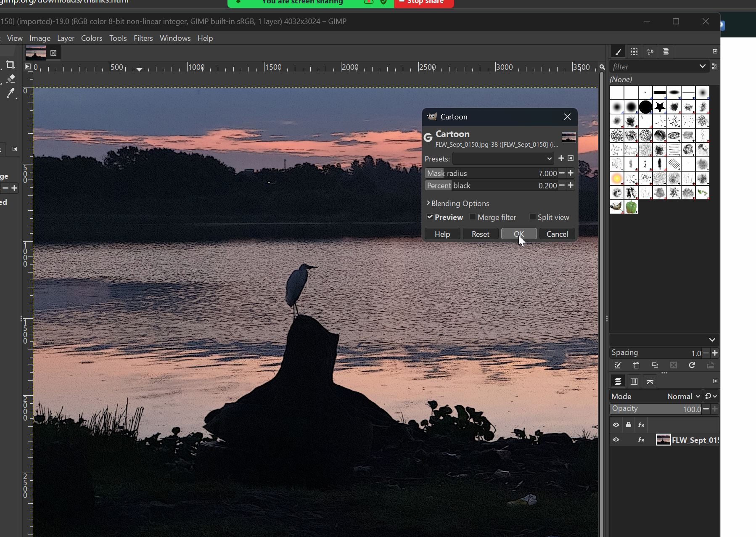756x537 pixels.
Task: Open the Cartoon presets management menu
Action: [x=571, y=158]
